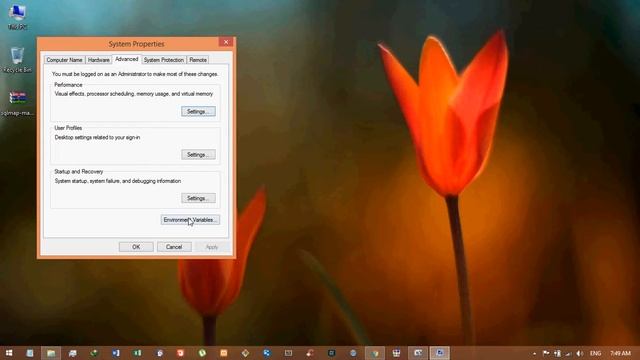Click the ENG language indicator
This screenshot has width=640, height=360.
(596, 353)
